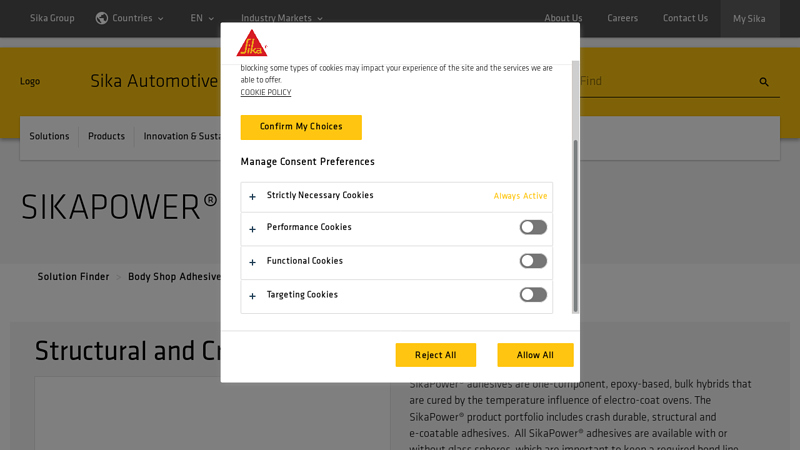
Task: Toggle Targeting Cookies on
Action: (533, 295)
